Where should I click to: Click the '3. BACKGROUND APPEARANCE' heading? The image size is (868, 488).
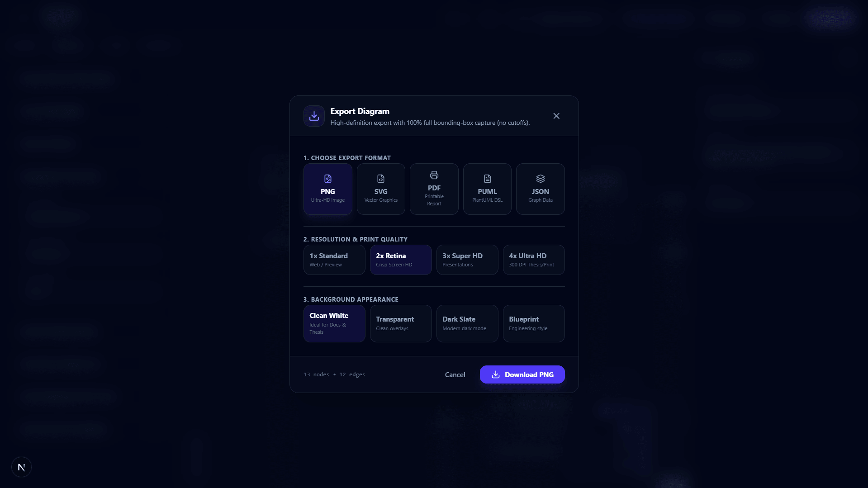[351, 299]
